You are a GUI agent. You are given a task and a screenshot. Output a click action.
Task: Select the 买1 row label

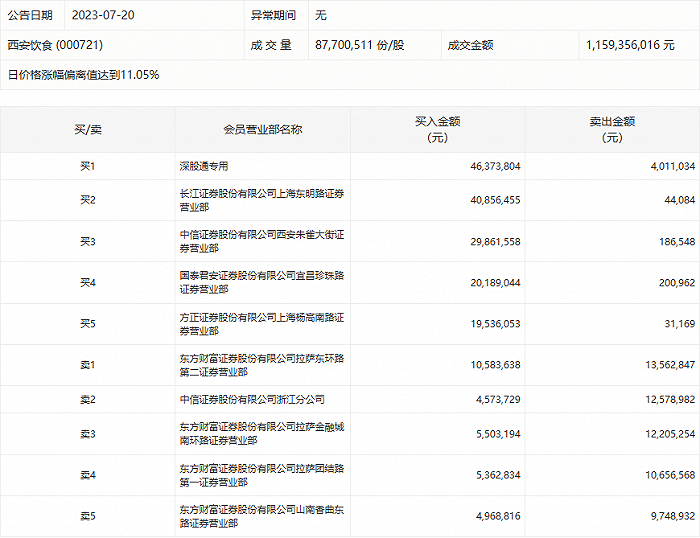pyautogui.click(x=88, y=167)
